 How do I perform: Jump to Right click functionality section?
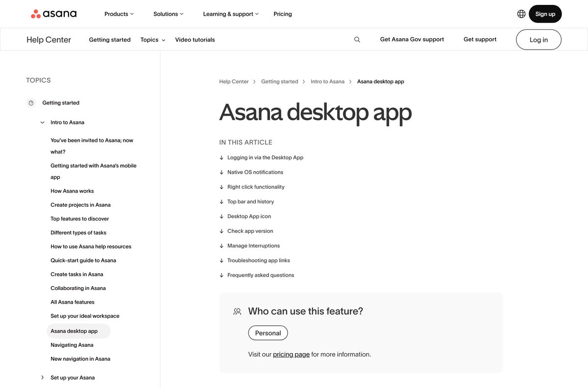[256, 187]
